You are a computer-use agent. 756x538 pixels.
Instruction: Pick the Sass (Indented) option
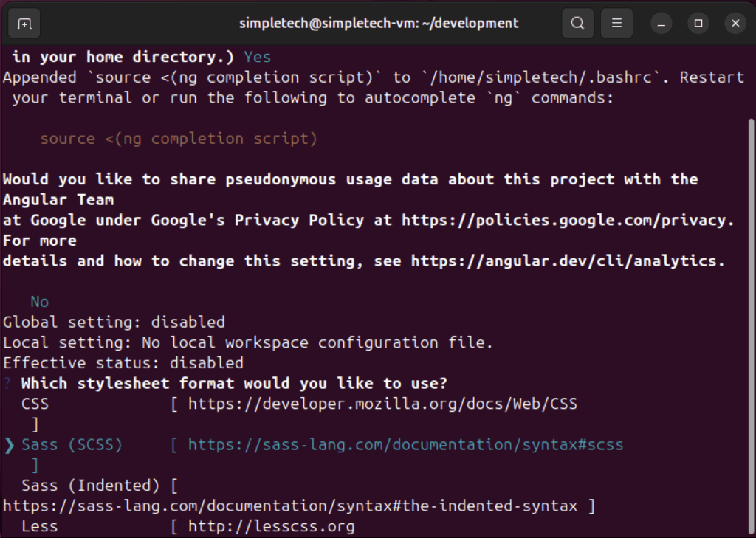(x=90, y=486)
